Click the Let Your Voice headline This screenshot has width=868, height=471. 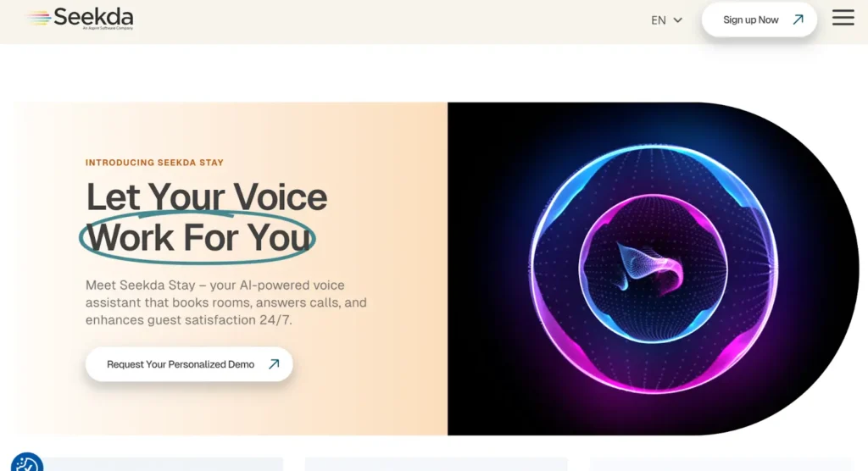click(x=207, y=197)
